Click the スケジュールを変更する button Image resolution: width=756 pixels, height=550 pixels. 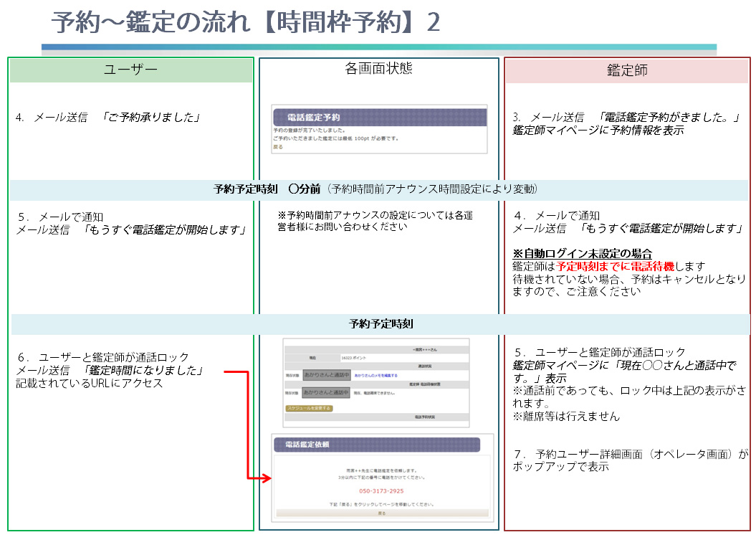click(x=309, y=408)
